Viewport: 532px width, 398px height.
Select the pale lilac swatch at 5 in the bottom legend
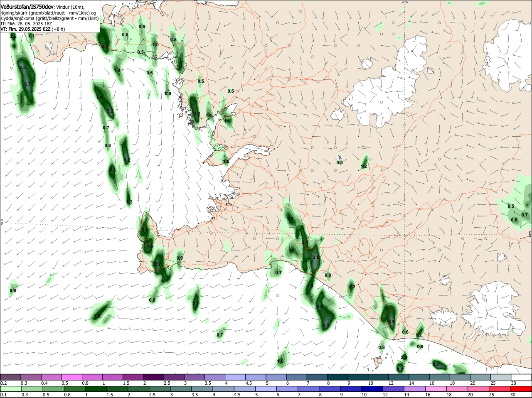tap(266, 389)
